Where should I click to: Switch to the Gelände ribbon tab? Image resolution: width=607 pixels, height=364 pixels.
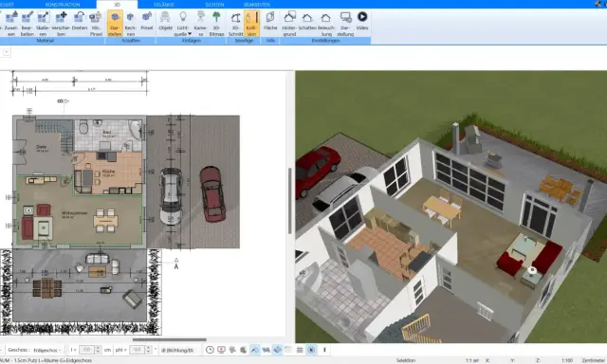click(x=164, y=4)
